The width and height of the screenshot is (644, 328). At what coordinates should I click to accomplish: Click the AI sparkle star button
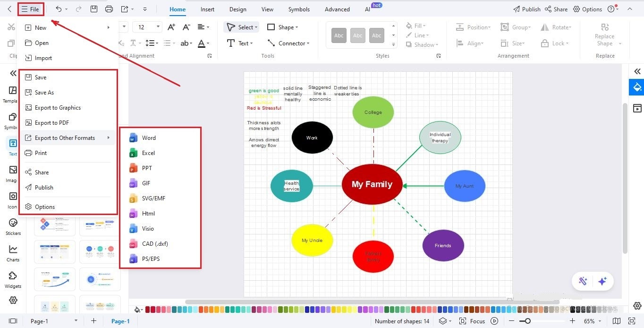click(602, 281)
